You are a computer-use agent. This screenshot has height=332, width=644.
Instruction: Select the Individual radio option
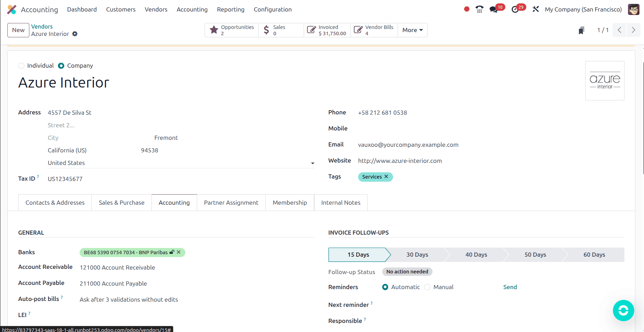21,66
